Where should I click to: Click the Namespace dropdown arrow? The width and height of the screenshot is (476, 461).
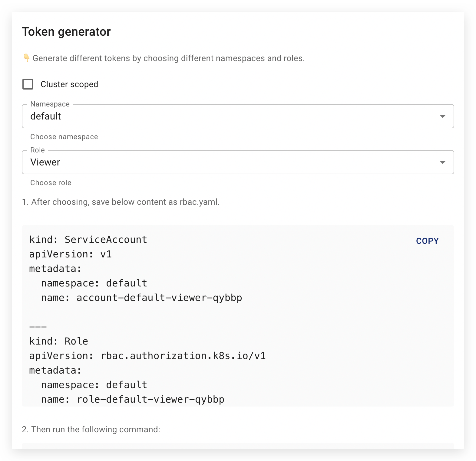442,116
